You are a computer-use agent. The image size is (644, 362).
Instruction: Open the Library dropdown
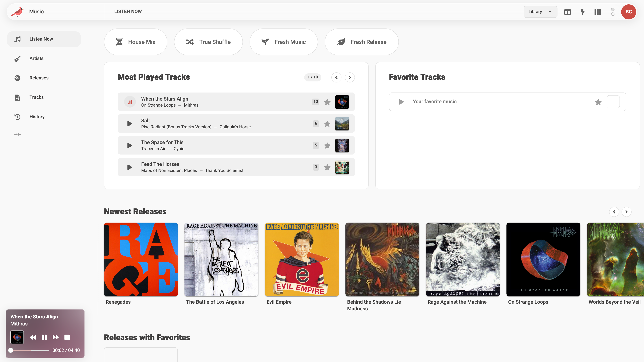(540, 12)
